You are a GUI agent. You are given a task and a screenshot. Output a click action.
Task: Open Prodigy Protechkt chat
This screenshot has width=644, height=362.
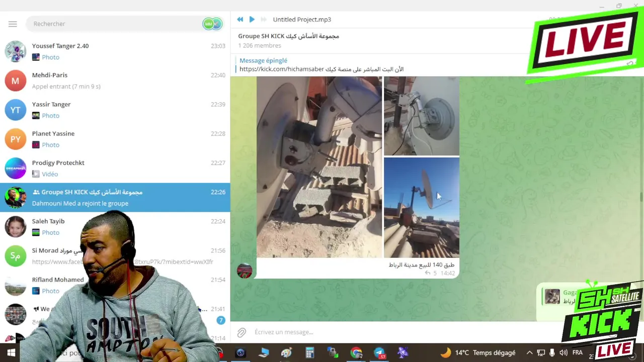pyautogui.click(x=115, y=168)
